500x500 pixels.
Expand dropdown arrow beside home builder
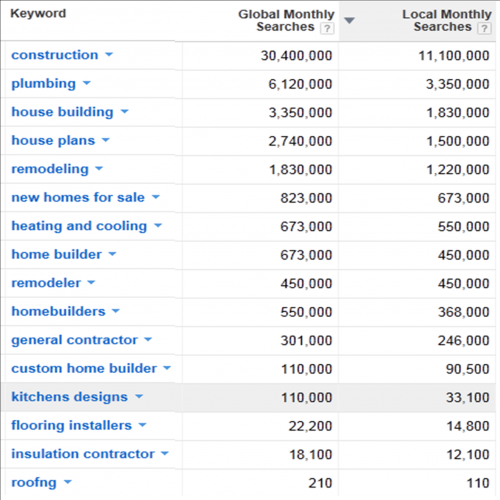112,254
